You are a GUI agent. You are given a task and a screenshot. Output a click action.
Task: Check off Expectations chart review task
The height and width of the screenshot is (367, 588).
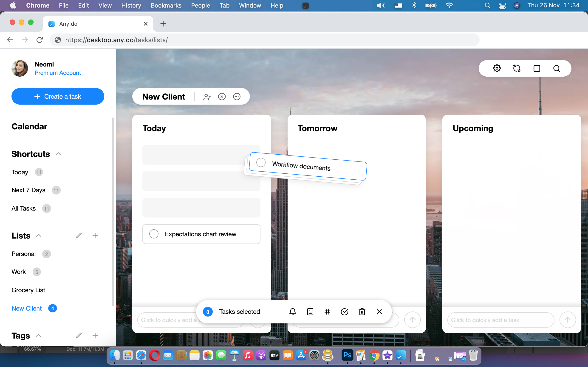(154, 234)
